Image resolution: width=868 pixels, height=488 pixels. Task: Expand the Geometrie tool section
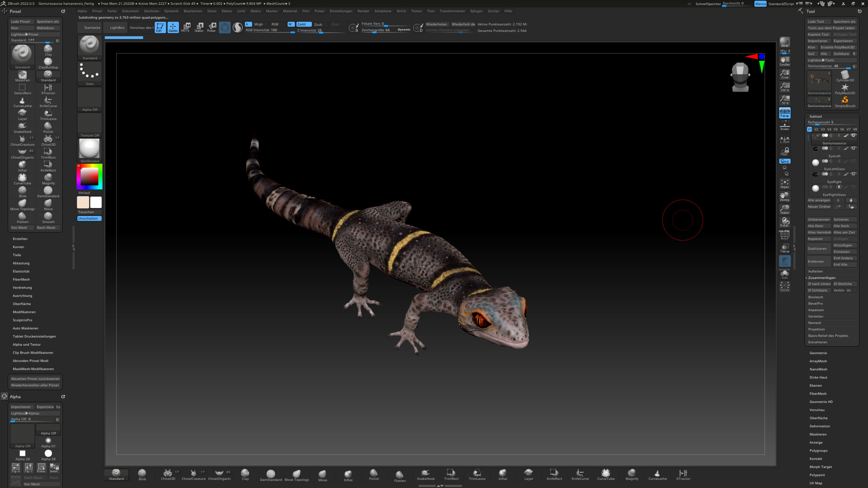(x=818, y=353)
